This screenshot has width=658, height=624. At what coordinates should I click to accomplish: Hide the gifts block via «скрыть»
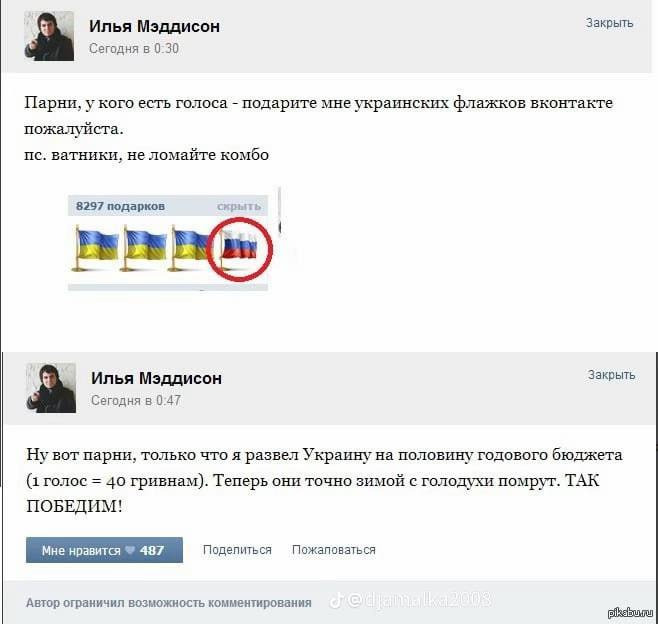[239, 206]
